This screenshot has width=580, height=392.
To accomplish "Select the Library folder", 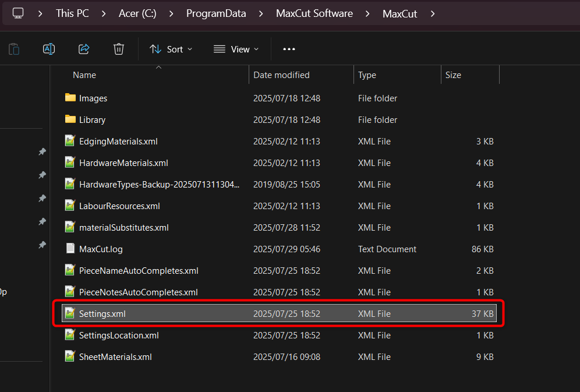I will 92,119.
